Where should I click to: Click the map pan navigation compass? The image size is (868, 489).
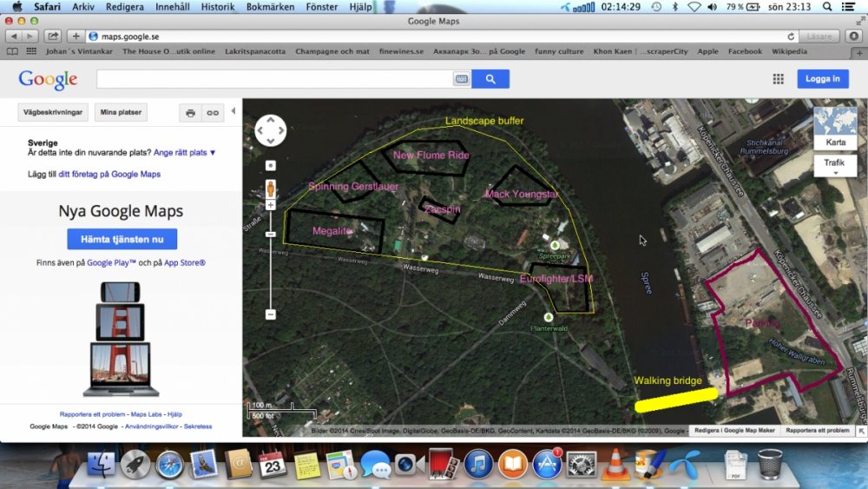tap(271, 130)
